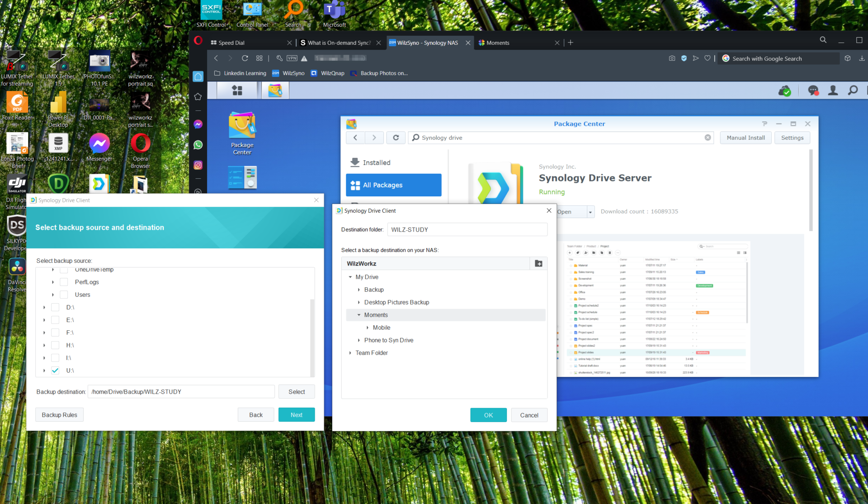Check the Users folder checkbox

(64, 295)
